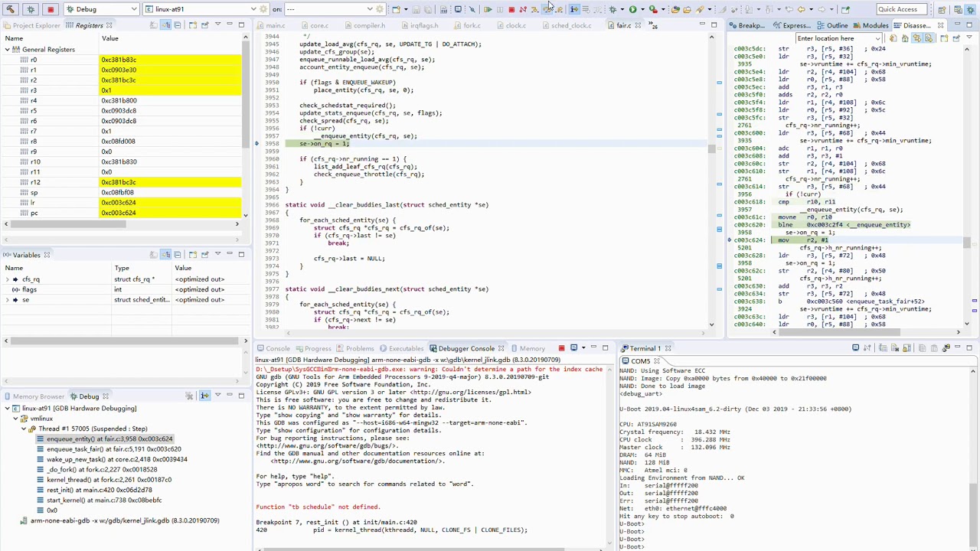
Task: Click the Resume debug toolbar icon
Action: click(x=488, y=9)
